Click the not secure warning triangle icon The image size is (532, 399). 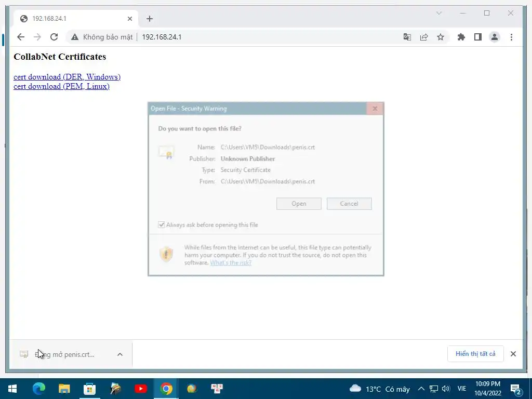tap(75, 37)
